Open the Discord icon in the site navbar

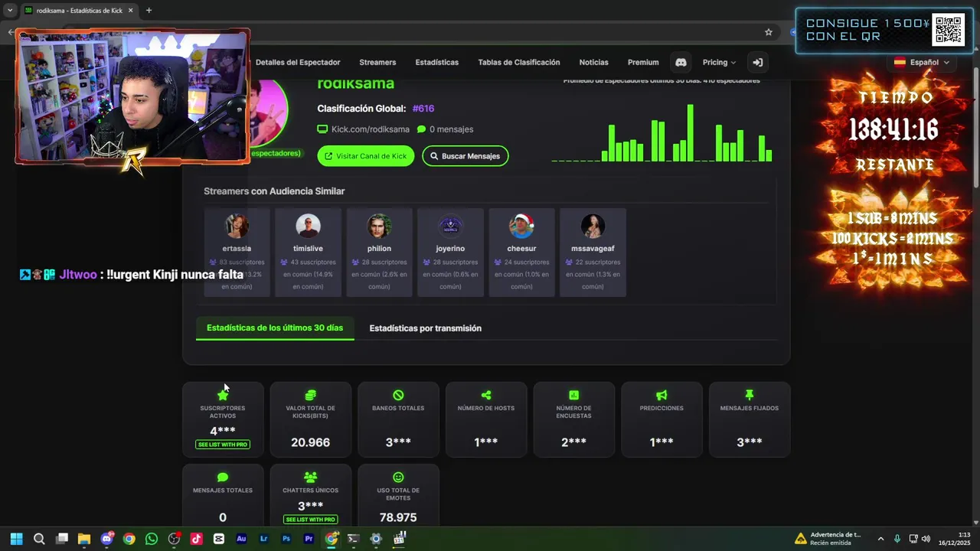(681, 63)
